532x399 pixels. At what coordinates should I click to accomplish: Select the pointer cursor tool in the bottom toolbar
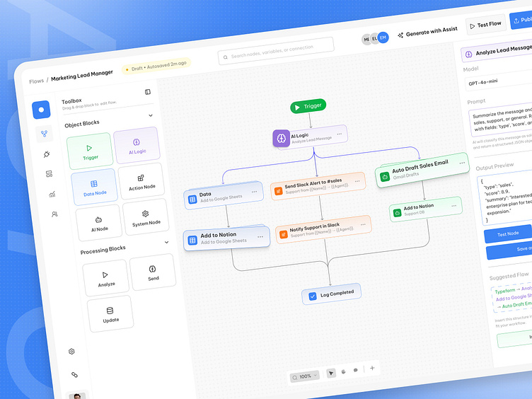(x=331, y=372)
